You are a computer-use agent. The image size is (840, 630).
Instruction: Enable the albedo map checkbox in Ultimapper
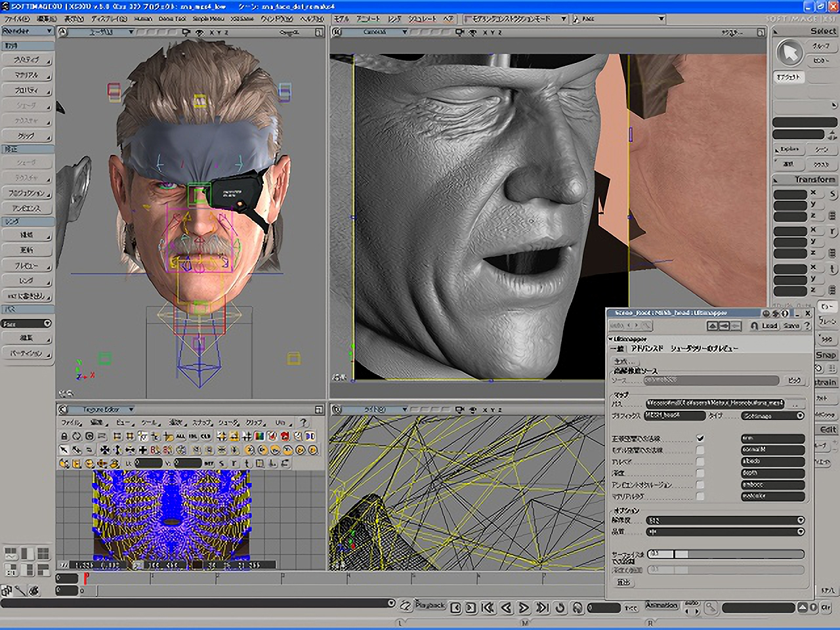[x=700, y=461]
